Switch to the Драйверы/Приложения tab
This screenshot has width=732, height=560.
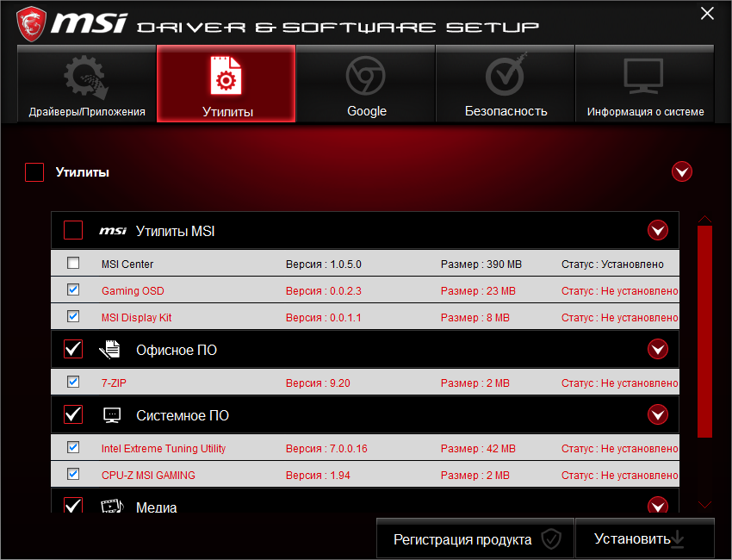[86, 84]
